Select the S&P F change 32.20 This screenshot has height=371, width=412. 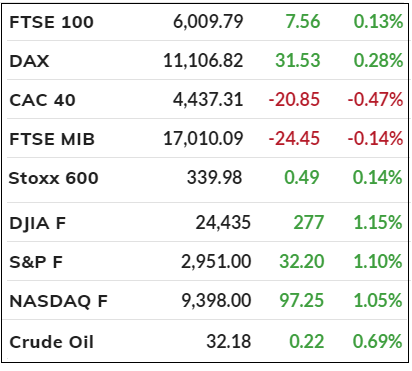[302, 261]
